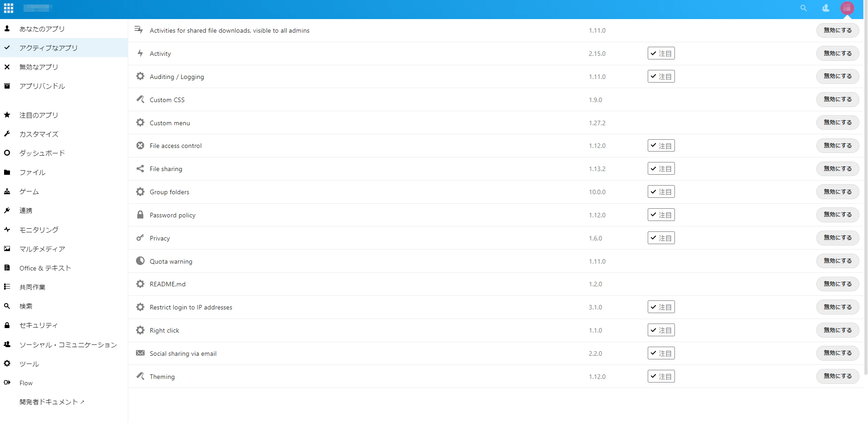Toggle the 注目 checkbox for Theming
The height and width of the screenshot is (427, 868).
(661, 376)
